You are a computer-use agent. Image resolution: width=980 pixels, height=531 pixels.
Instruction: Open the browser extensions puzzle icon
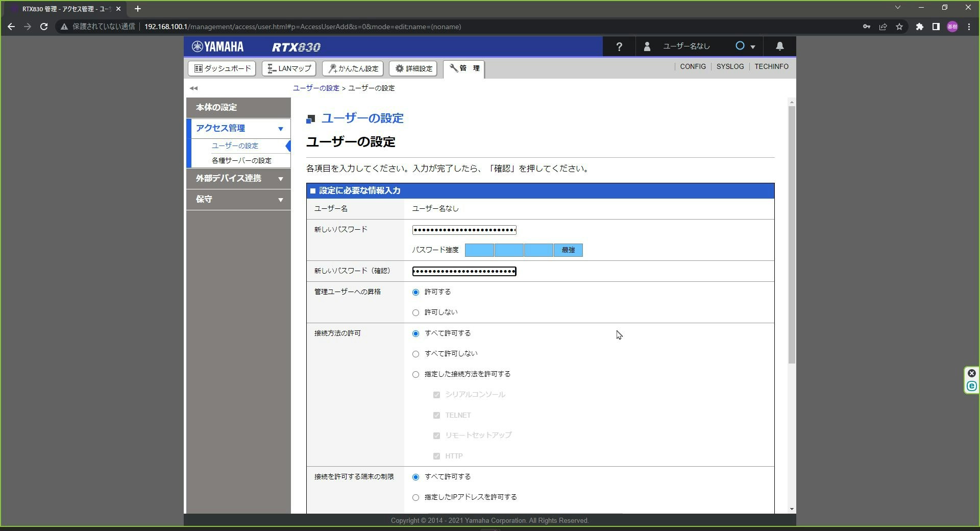[x=920, y=27]
